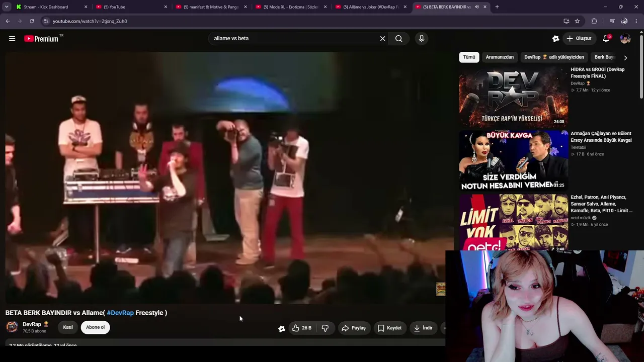Open Ezhel, Patron, Anıl Piyancı video title

tap(602, 204)
